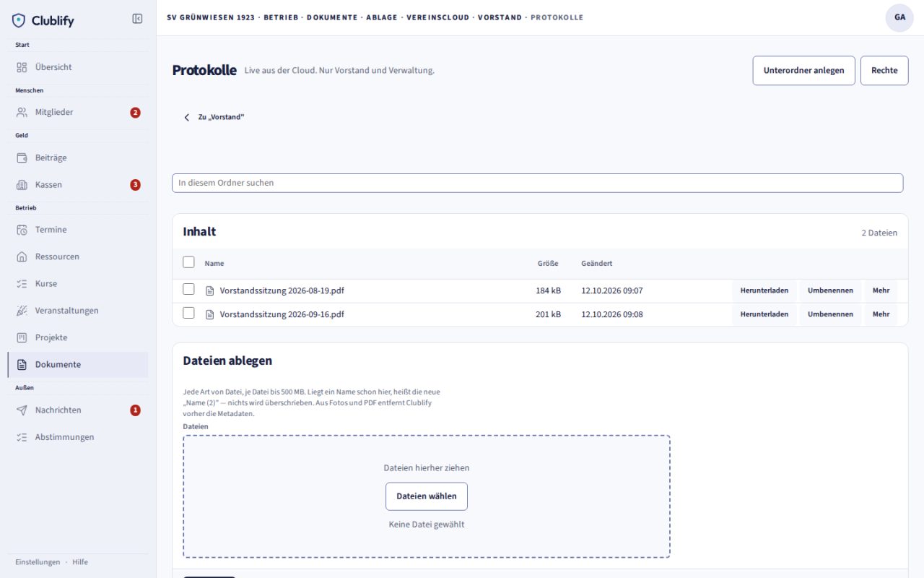Viewport: 924px width, 578px height.
Task: Click the Ressourcen house icon
Action: click(22, 256)
